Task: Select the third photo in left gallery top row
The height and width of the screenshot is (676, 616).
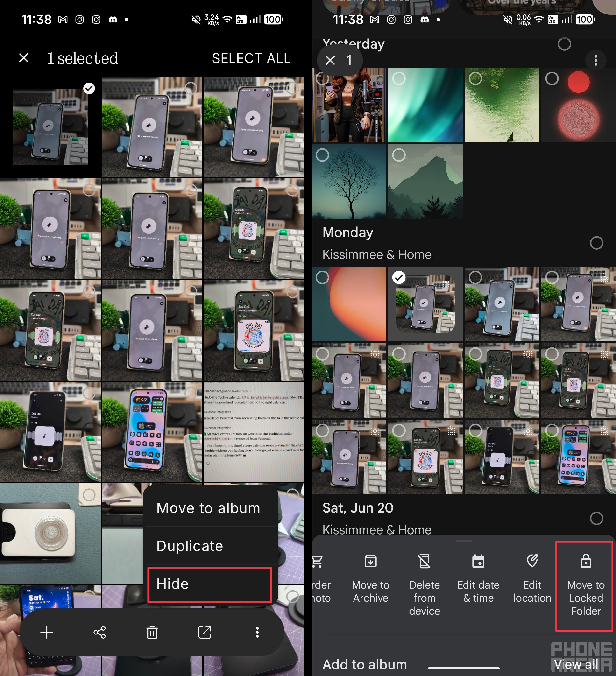Action: (292, 88)
